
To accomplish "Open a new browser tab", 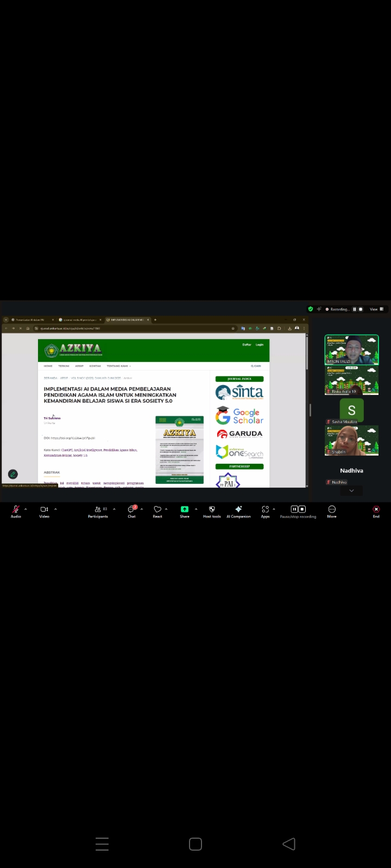I will pyautogui.click(x=155, y=320).
